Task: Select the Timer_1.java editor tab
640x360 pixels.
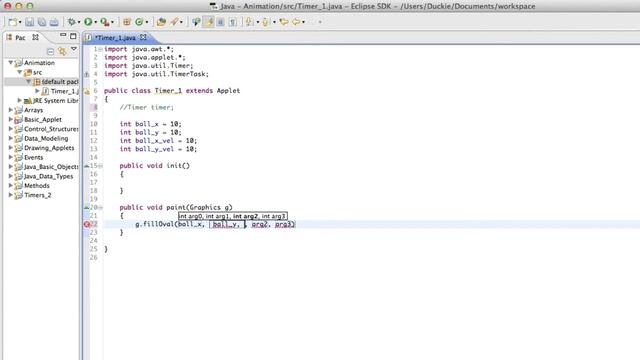Action: pos(115,38)
